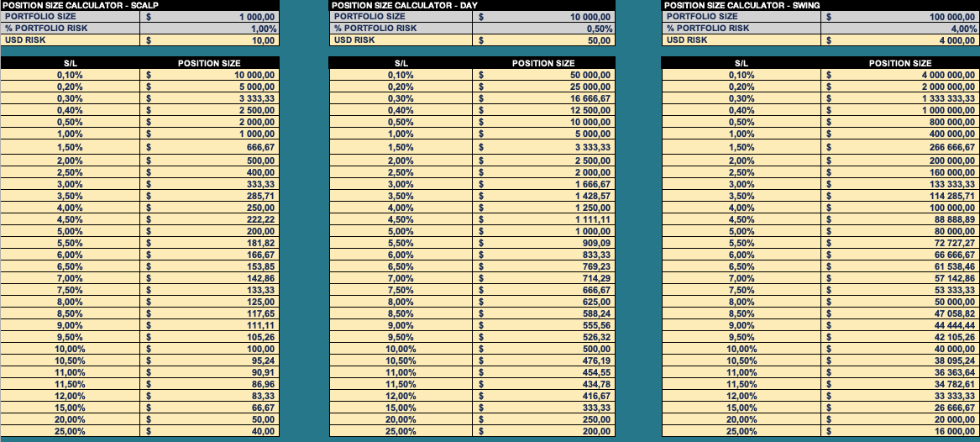The width and height of the screenshot is (980, 442).
Task: Select Scalp position size 10 000,00 cell
Action: pos(209,75)
